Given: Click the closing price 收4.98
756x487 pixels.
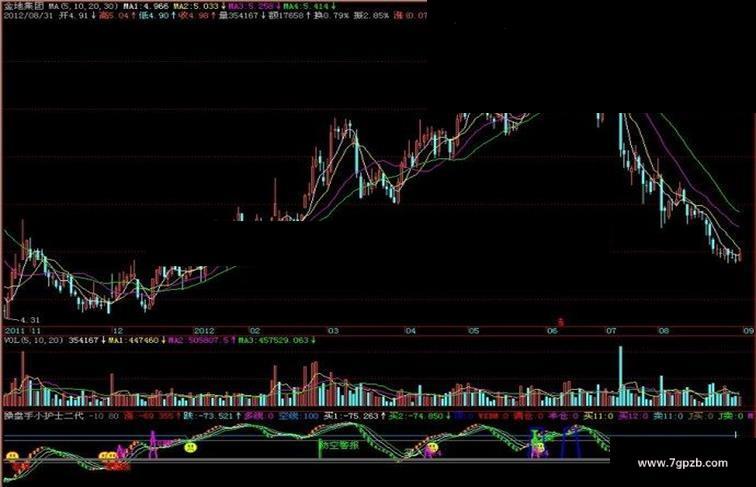Looking at the screenshot, I should tap(194, 16).
